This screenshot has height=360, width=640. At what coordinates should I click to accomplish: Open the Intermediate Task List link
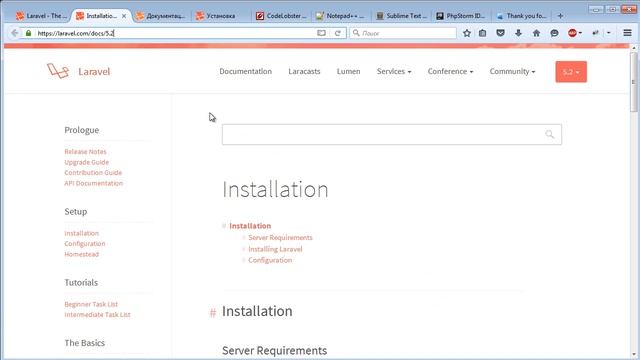point(97,315)
